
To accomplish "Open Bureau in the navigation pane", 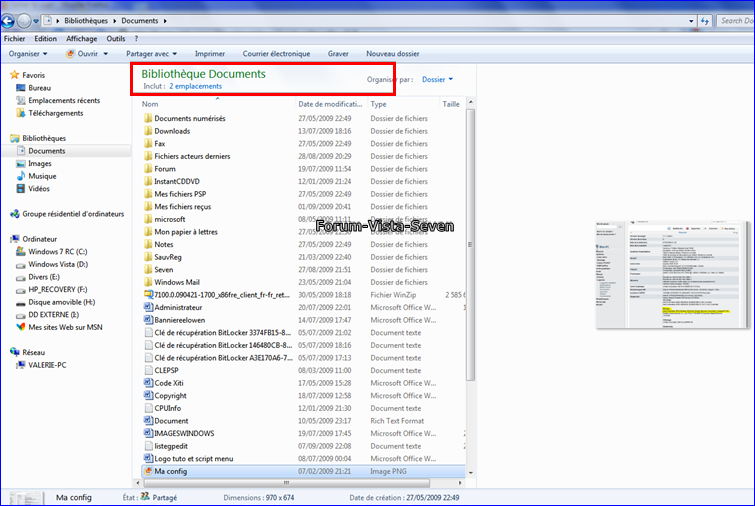I will pyautogui.click(x=39, y=88).
